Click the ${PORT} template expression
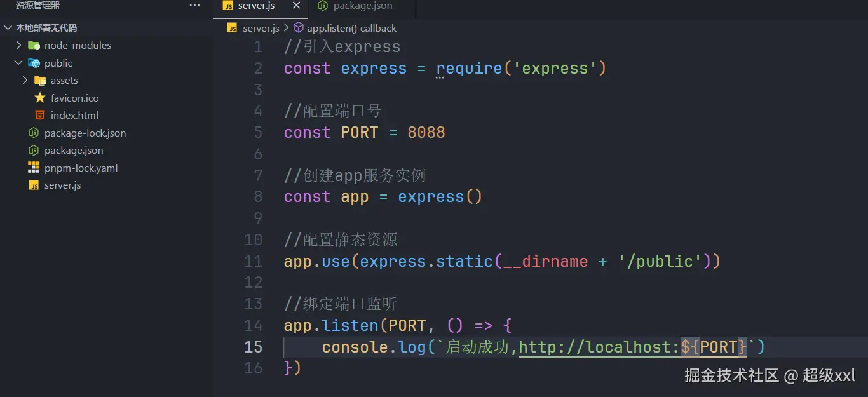This screenshot has height=397, width=868. pyautogui.click(x=714, y=347)
